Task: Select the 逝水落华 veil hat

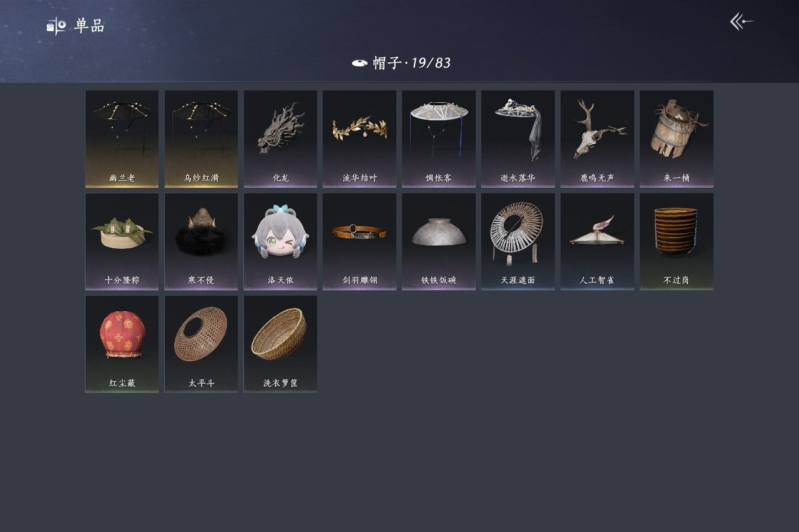Action: (x=518, y=138)
